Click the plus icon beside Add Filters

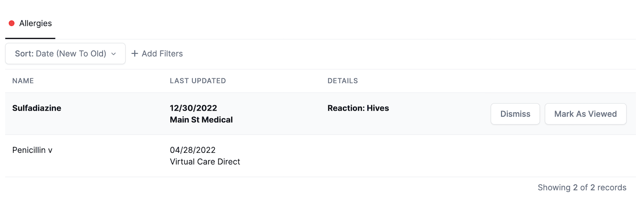pyautogui.click(x=135, y=54)
